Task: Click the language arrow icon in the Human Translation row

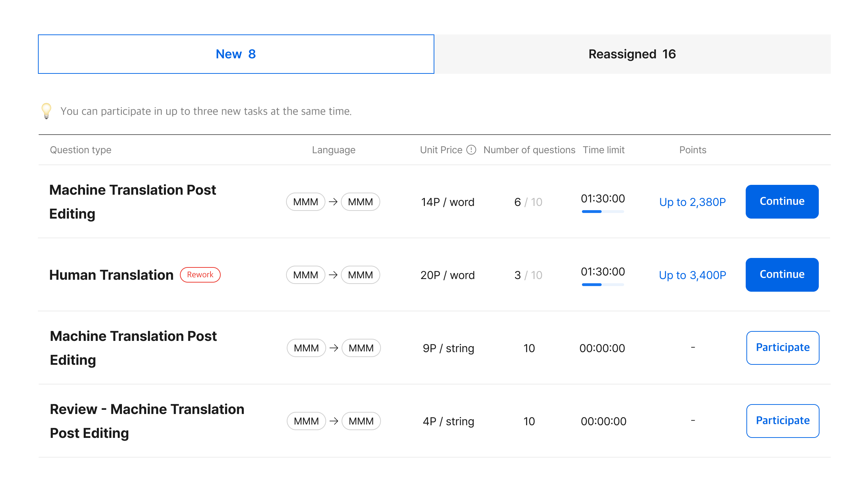Action: point(333,275)
